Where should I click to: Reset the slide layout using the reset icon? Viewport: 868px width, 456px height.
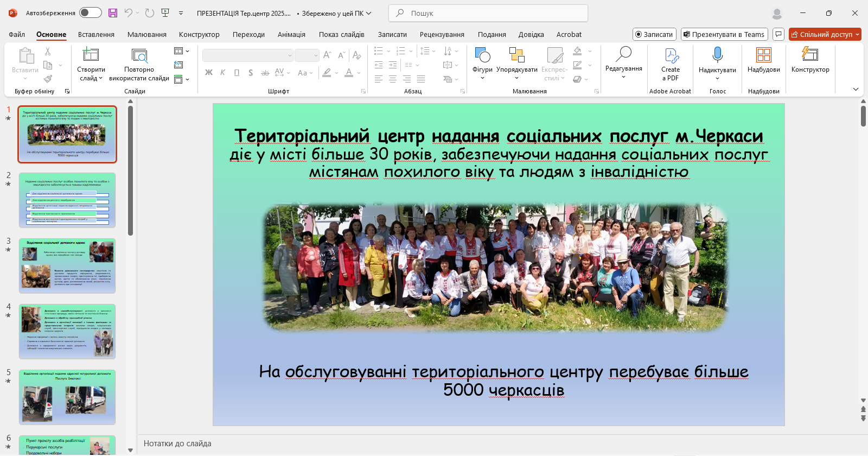(178, 65)
